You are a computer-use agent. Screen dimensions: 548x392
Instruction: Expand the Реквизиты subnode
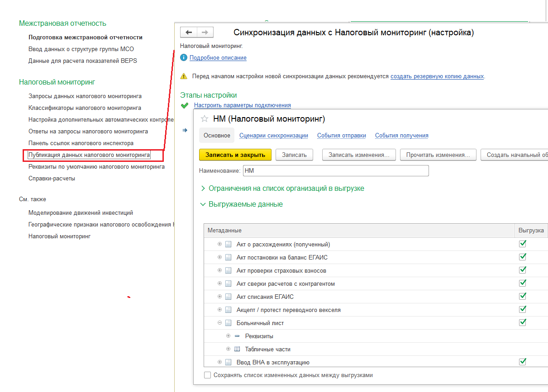[x=228, y=336]
